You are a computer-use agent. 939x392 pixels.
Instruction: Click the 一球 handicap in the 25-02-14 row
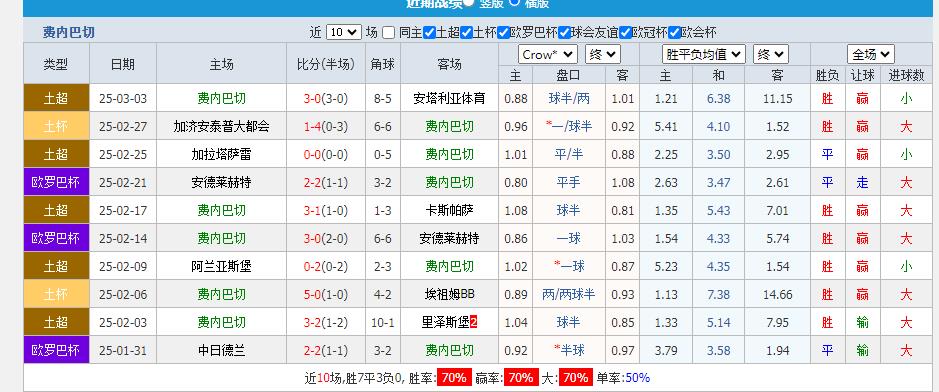coord(568,239)
